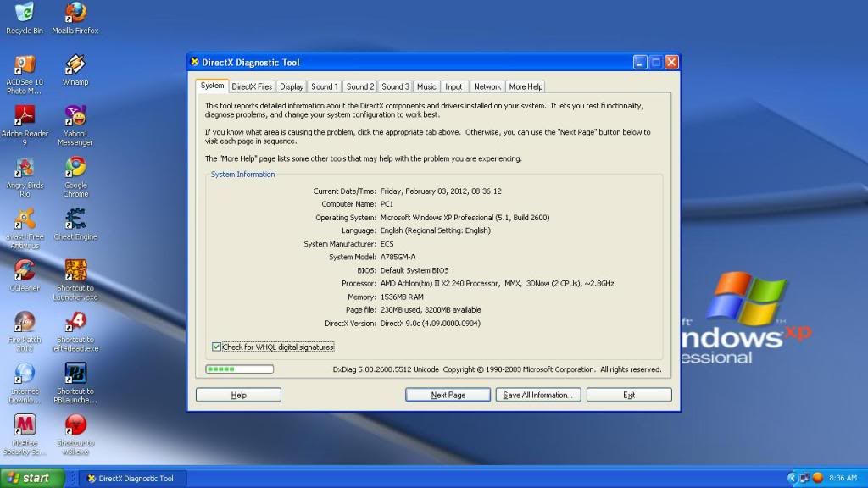Select the Google Chrome desktop icon
This screenshot has width=868, height=488.
[x=75, y=177]
